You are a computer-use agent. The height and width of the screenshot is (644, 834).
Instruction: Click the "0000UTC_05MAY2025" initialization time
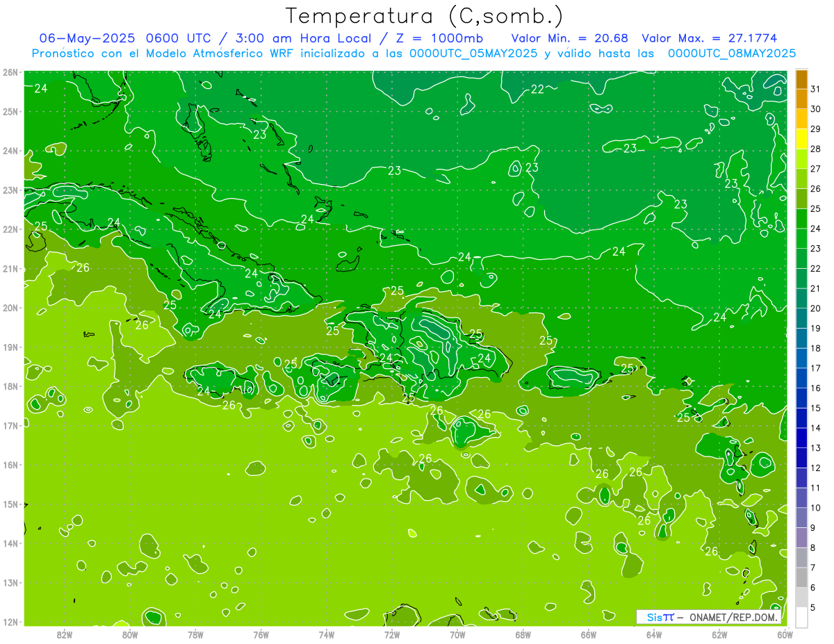pos(473,53)
